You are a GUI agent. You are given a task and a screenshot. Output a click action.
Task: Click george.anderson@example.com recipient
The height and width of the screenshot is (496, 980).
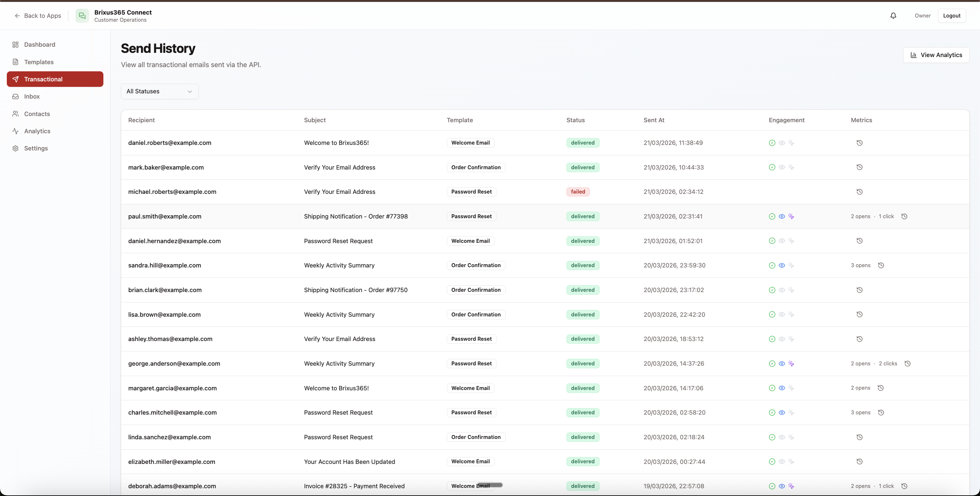[x=174, y=363]
